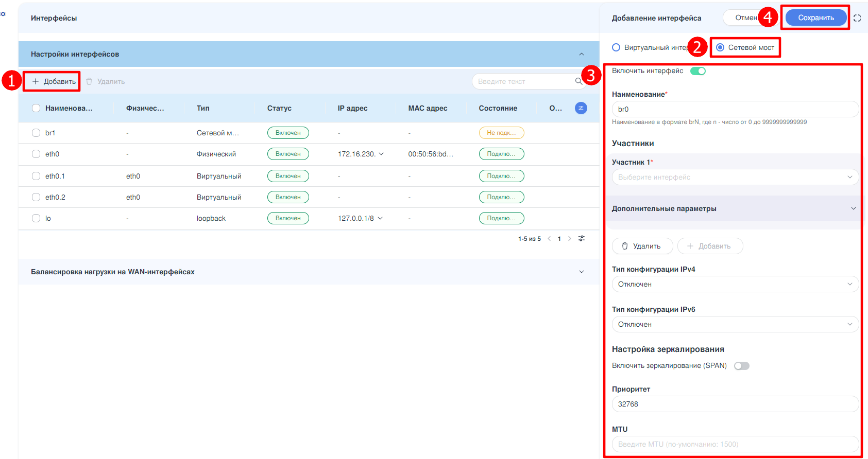Click the MTU input field
Screen dimensions: 868x459
tap(735, 444)
